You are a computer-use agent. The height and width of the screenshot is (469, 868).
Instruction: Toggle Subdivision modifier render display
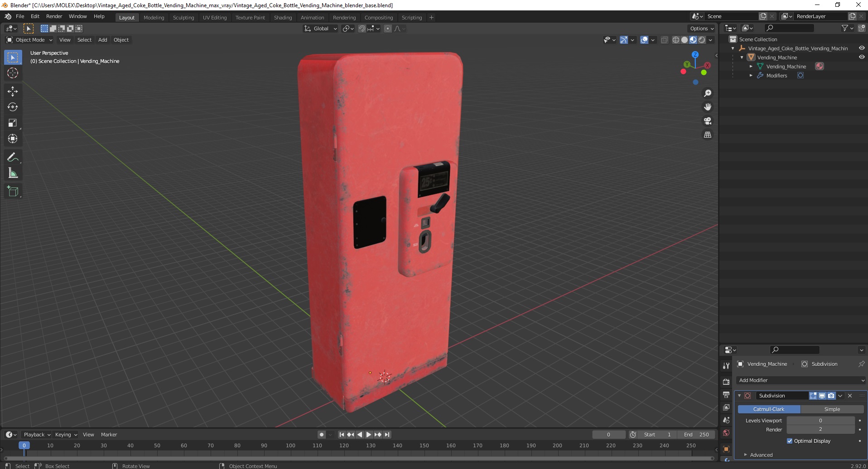(831, 396)
